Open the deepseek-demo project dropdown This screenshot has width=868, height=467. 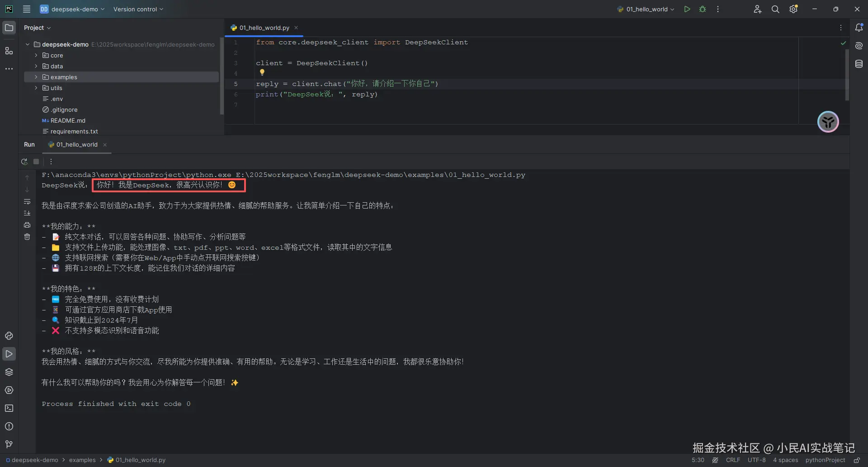(72, 9)
